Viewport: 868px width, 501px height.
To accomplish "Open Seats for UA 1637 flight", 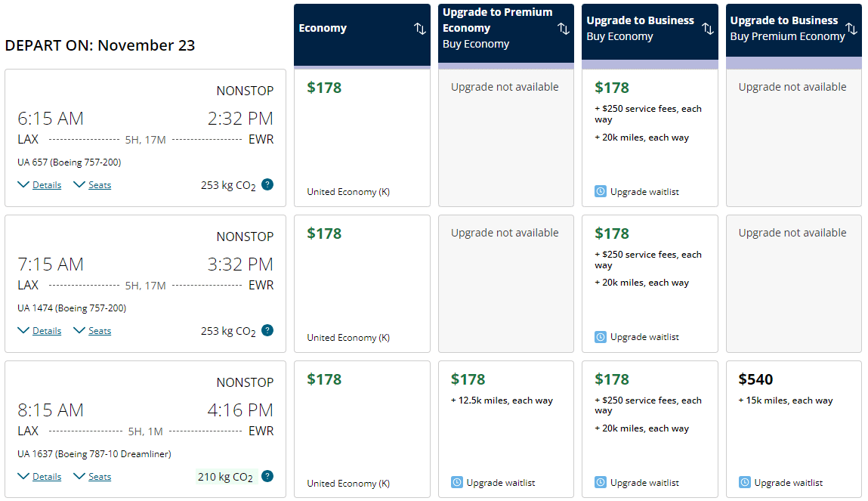I will click(92, 477).
